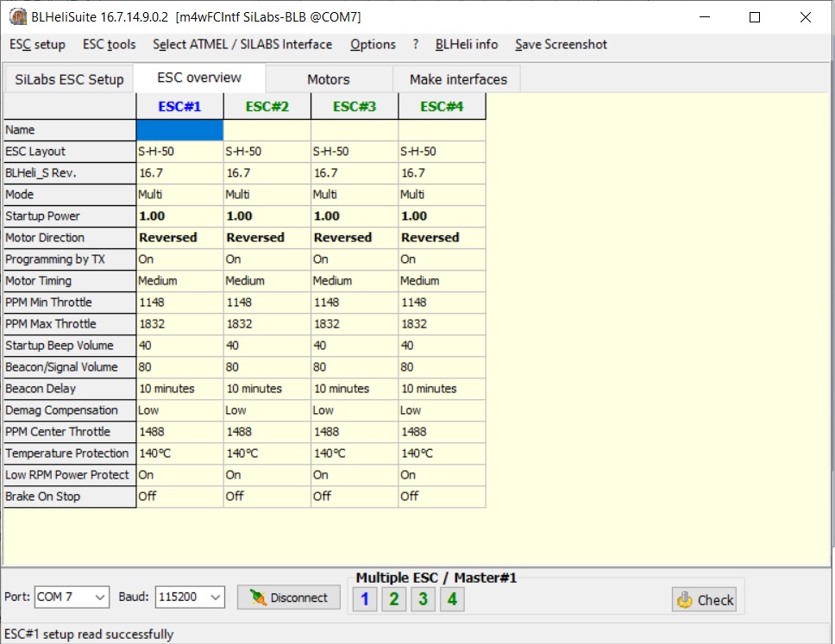Select ESC number 3 in Multiple ESC
The width and height of the screenshot is (835, 644).
tap(423, 599)
